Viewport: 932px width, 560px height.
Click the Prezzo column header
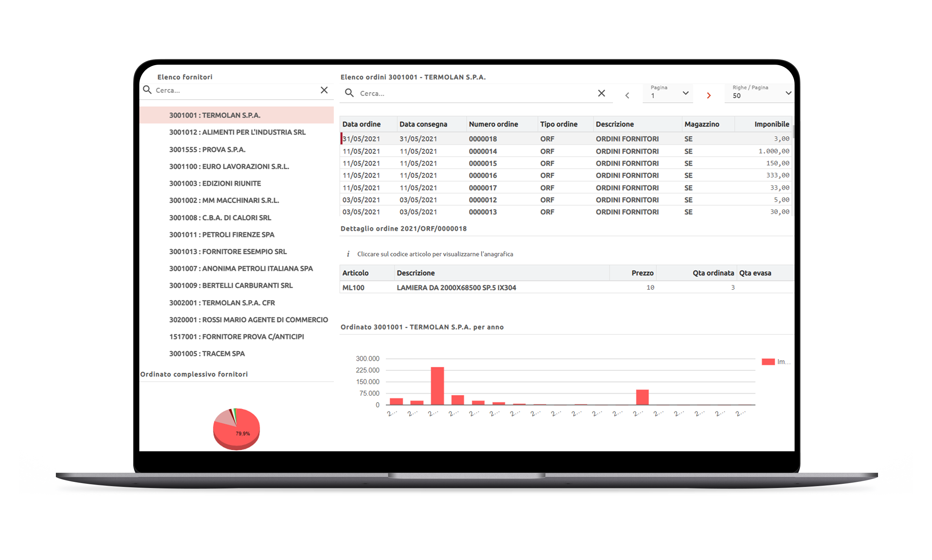(x=633, y=273)
